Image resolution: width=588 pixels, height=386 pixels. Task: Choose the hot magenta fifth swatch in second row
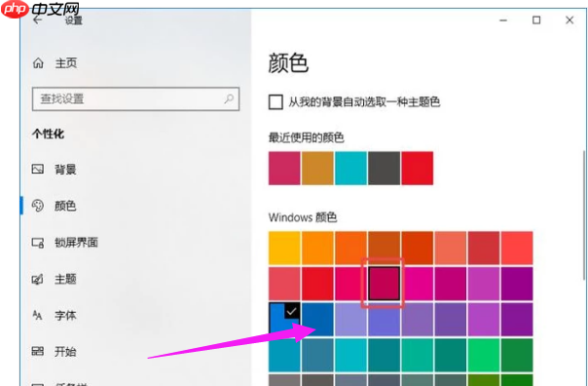coord(418,284)
